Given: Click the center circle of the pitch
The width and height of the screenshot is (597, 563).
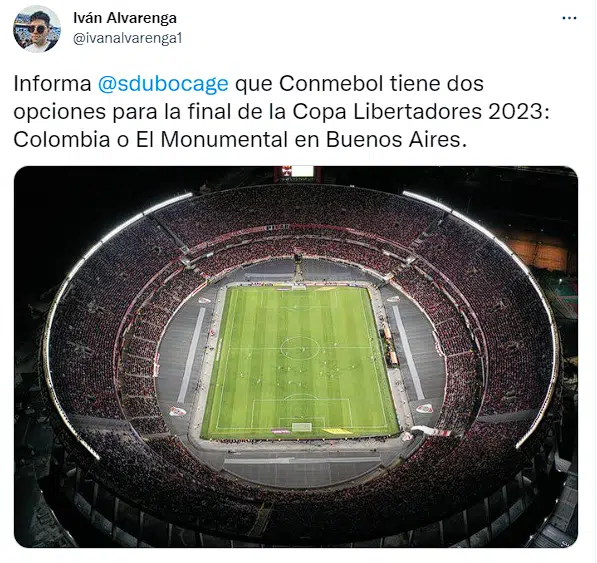Looking at the screenshot, I should [x=300, y=347].
